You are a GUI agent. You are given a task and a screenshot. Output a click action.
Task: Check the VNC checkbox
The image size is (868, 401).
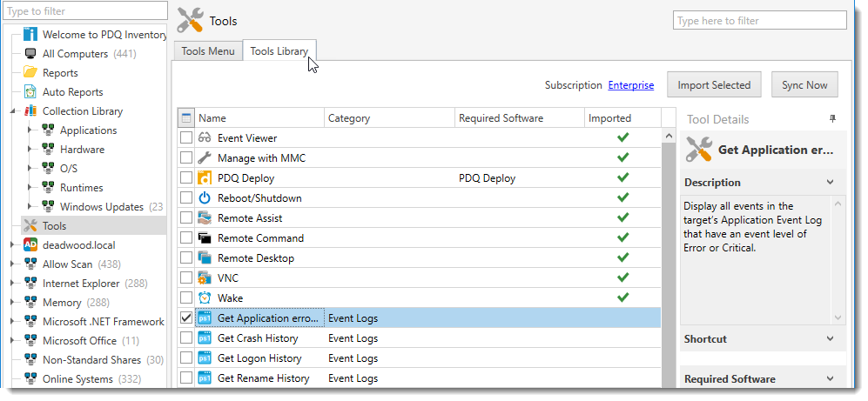[186, 277]
